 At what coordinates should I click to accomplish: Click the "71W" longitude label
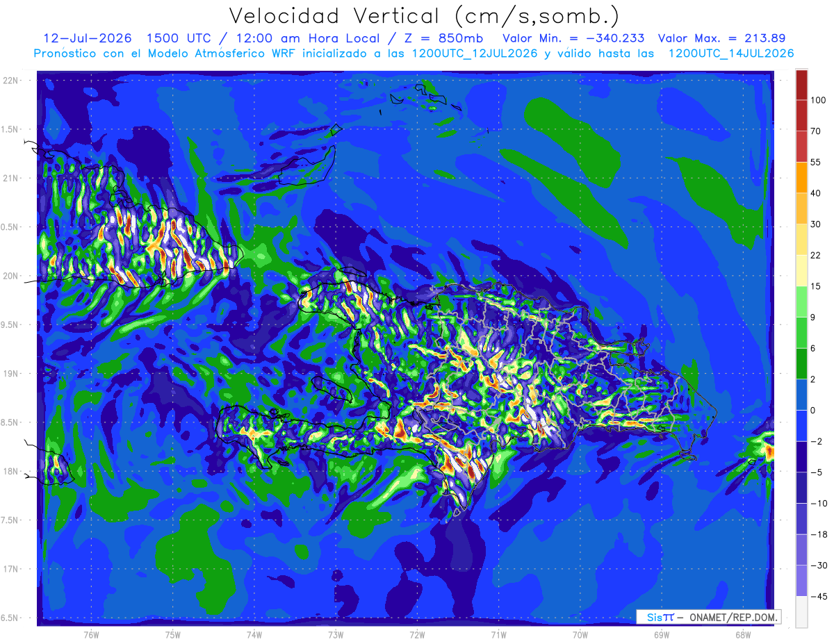[x=498, y=634]
